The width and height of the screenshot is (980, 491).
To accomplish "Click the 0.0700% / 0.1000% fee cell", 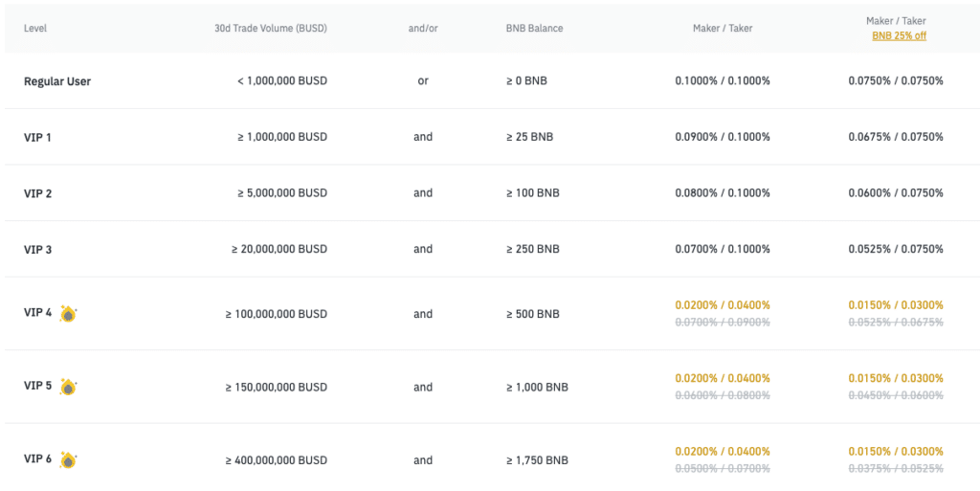I will click(x=723, y=249).
